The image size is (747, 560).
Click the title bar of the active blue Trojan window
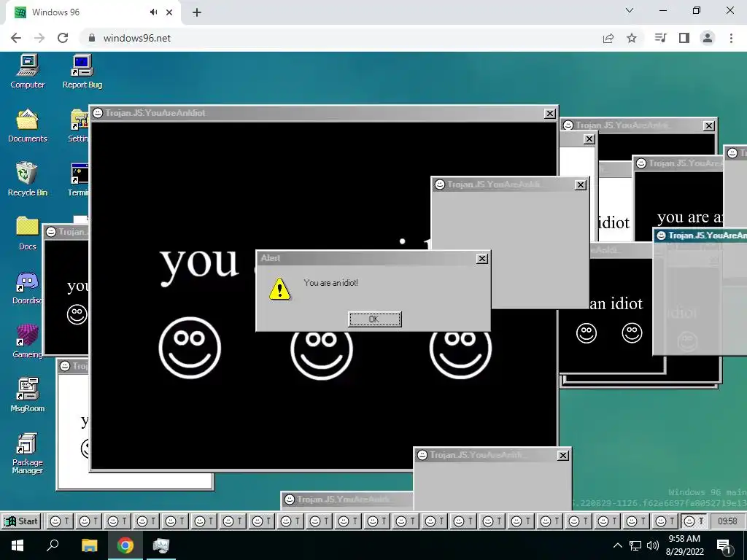(700, 236)
